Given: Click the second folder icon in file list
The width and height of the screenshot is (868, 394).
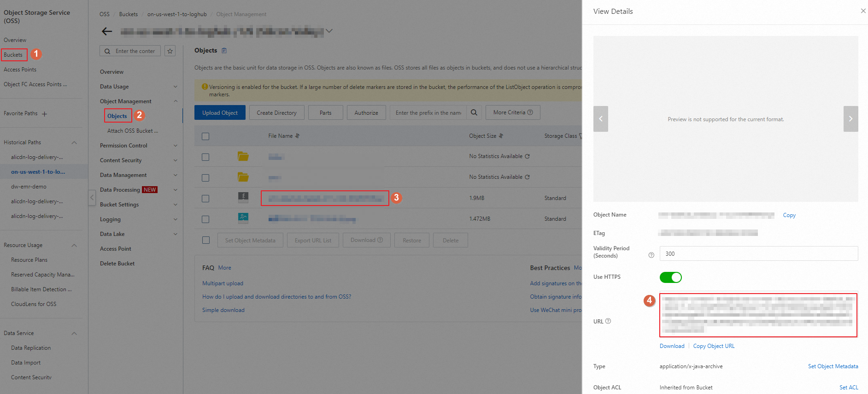Looking at the screenshot, I should pos(243,177).
